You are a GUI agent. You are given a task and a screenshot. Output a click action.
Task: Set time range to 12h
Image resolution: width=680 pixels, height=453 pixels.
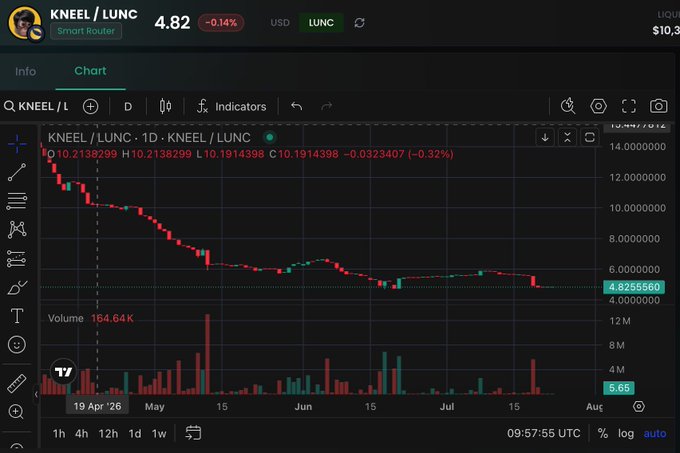(108, 433)
